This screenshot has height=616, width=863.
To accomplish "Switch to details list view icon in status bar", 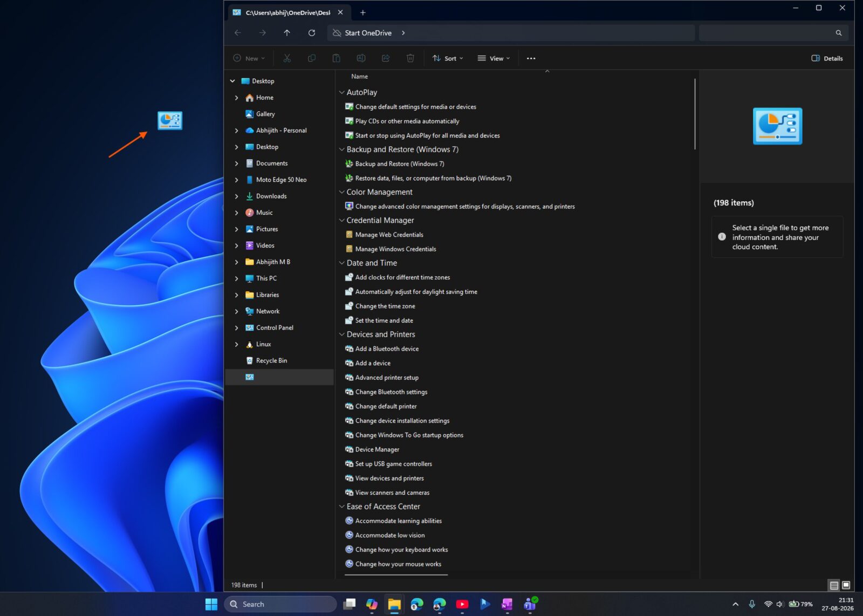I will point(834,585).
